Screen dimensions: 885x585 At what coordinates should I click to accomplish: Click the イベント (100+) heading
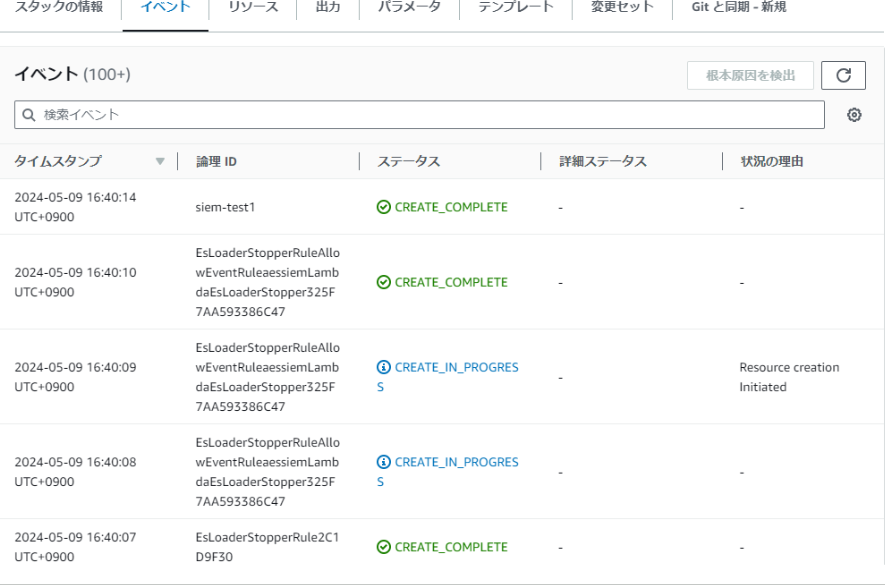coord(72,74)
